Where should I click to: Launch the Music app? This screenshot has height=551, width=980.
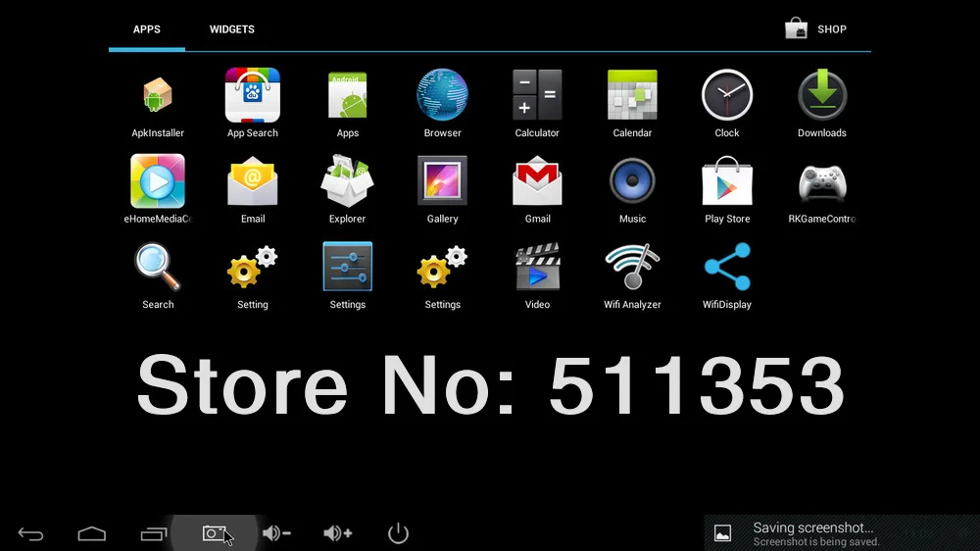[x=632, y=180]
